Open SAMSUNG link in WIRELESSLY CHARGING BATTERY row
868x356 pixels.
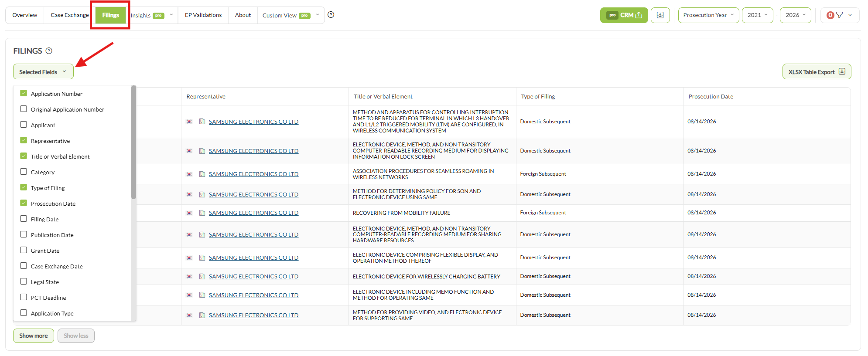click(253, 277)
